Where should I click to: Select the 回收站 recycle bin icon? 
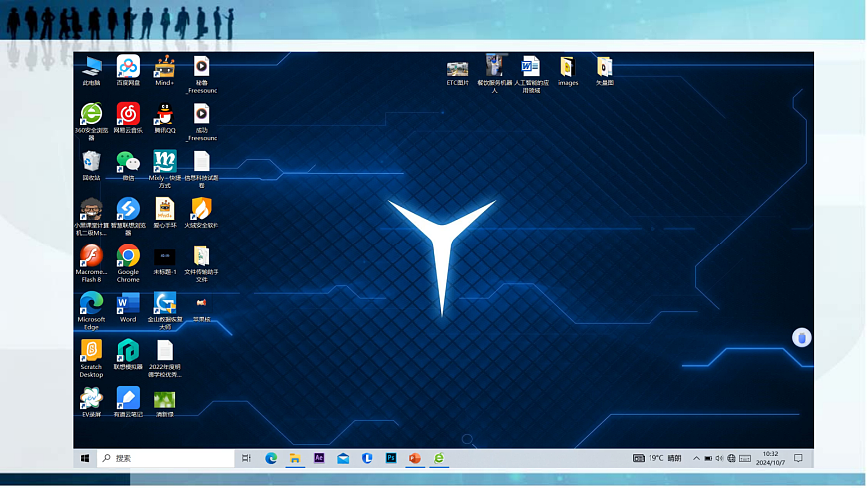91,162
